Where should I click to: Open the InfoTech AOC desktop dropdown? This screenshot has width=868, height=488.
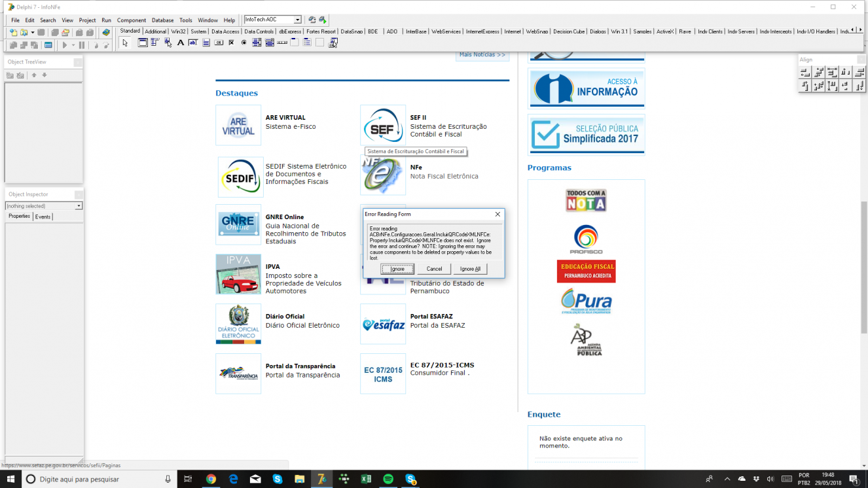[298, 20]
